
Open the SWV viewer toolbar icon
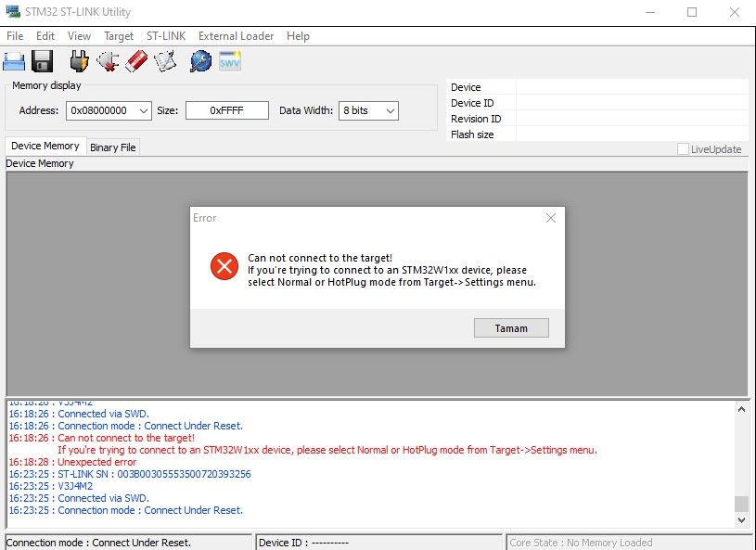[x=229, y=62]
